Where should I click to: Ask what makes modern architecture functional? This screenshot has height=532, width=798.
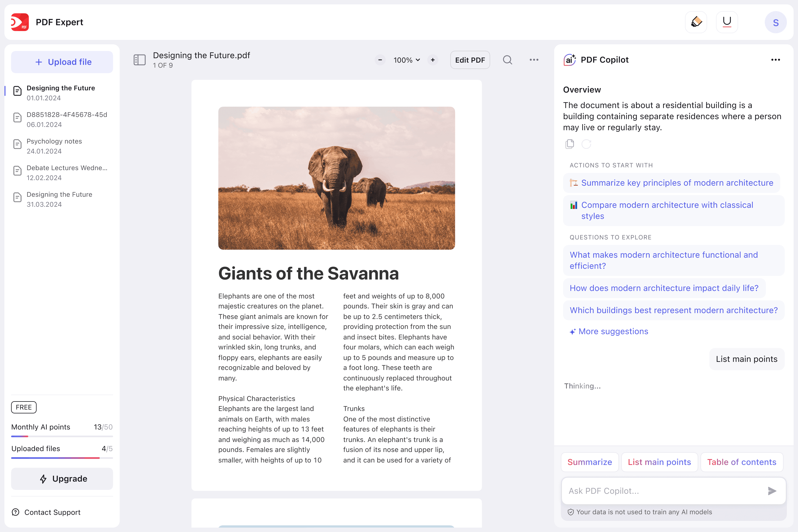674,260
